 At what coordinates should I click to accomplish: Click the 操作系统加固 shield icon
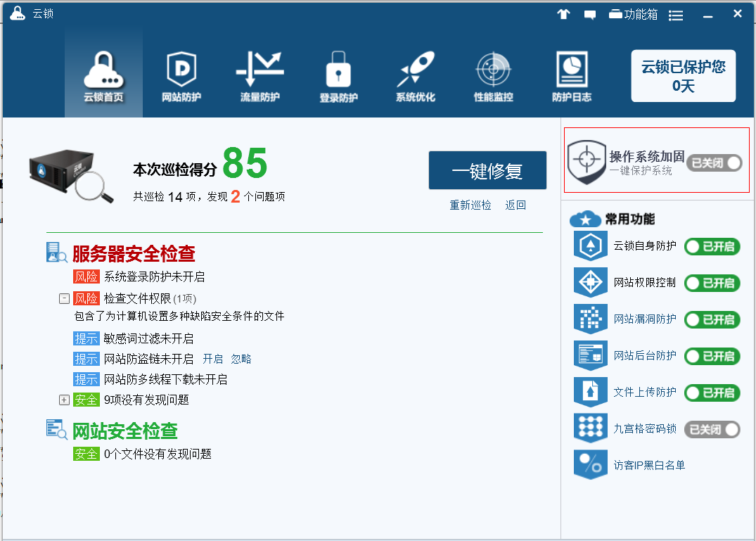(x=587, y=162)
